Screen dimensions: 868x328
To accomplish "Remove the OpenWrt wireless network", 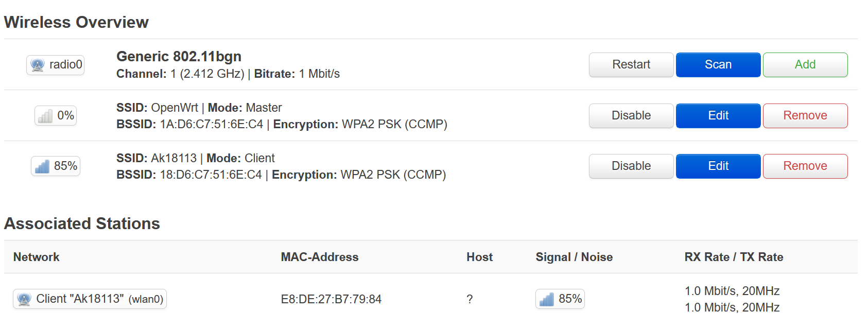I will tap(805, 116).
